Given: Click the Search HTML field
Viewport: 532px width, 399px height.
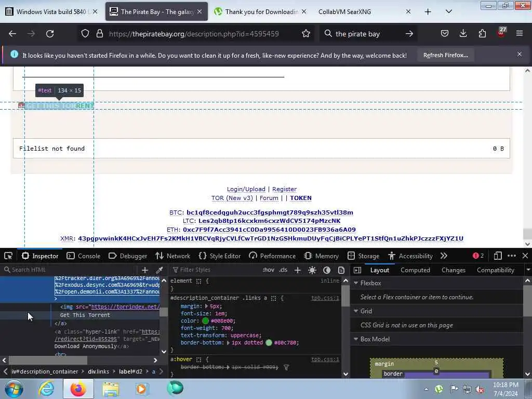Looking at the screenshot, I should click(x=71, y=270).
